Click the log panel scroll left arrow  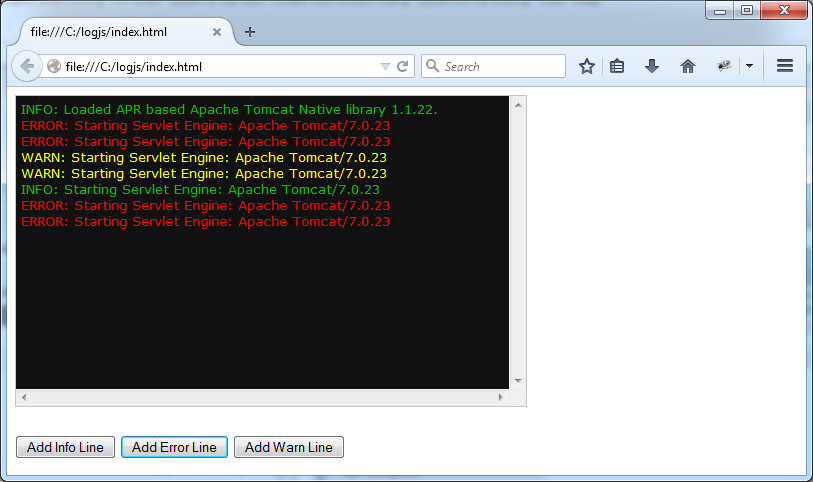[24, 398]
